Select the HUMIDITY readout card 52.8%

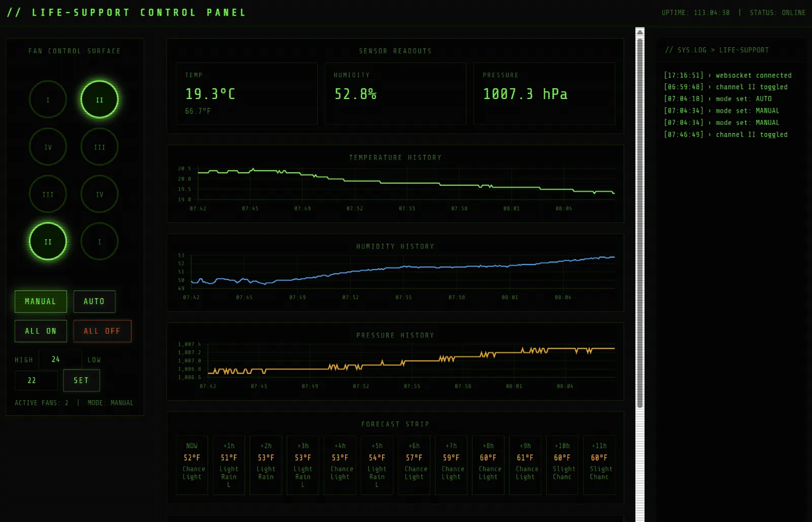tap(395, 93)
